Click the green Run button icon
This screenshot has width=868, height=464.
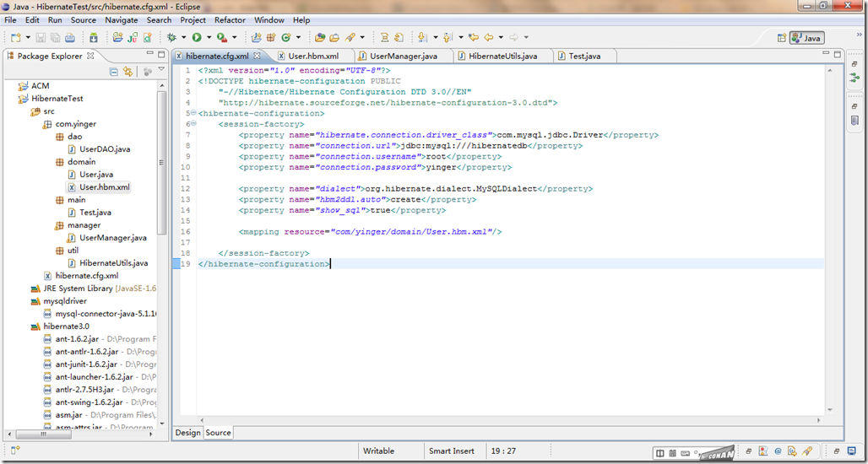click(197, 37)
